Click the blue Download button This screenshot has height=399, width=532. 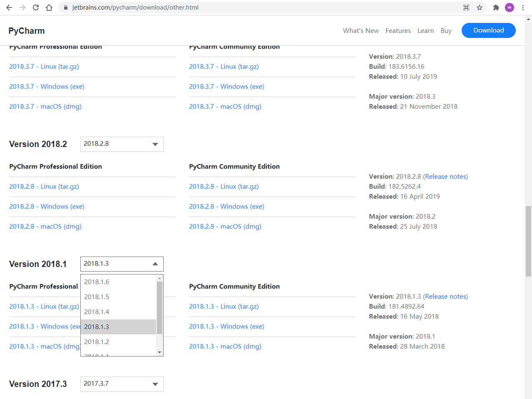489,30
